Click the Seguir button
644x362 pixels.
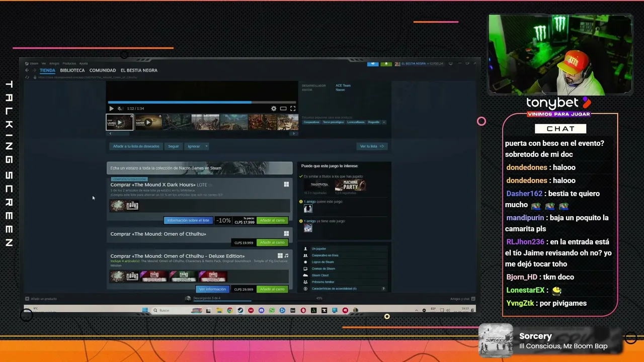click(x=174, y=146)
